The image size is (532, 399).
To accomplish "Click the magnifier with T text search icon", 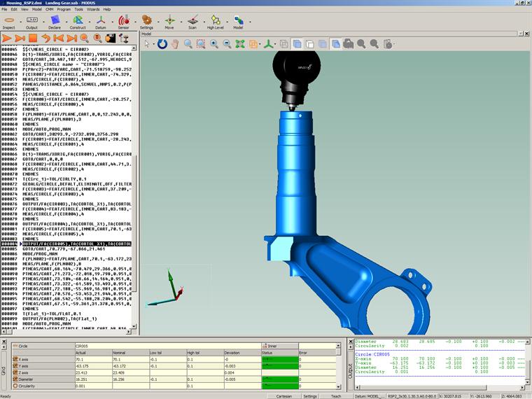I will [x=98, y=38].
